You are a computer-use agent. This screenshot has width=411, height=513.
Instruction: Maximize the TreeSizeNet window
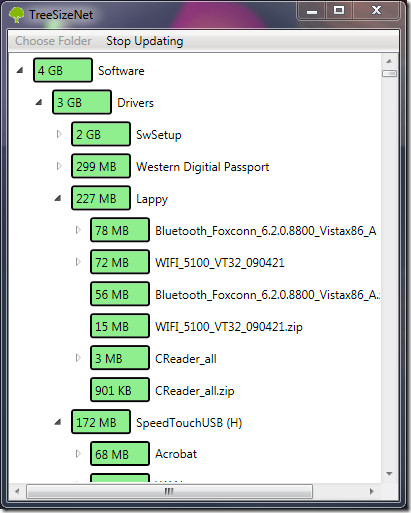pyautogui.click(x=339, y=11)
